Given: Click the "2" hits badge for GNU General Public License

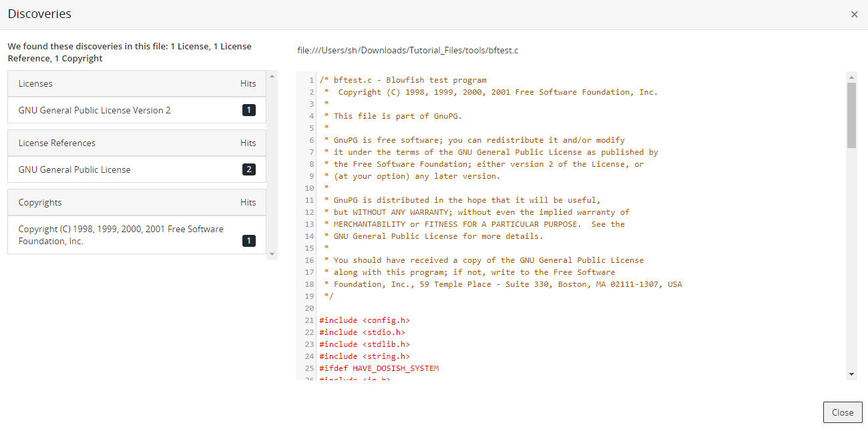Looking at the screenshot, I should click(248, 169).
